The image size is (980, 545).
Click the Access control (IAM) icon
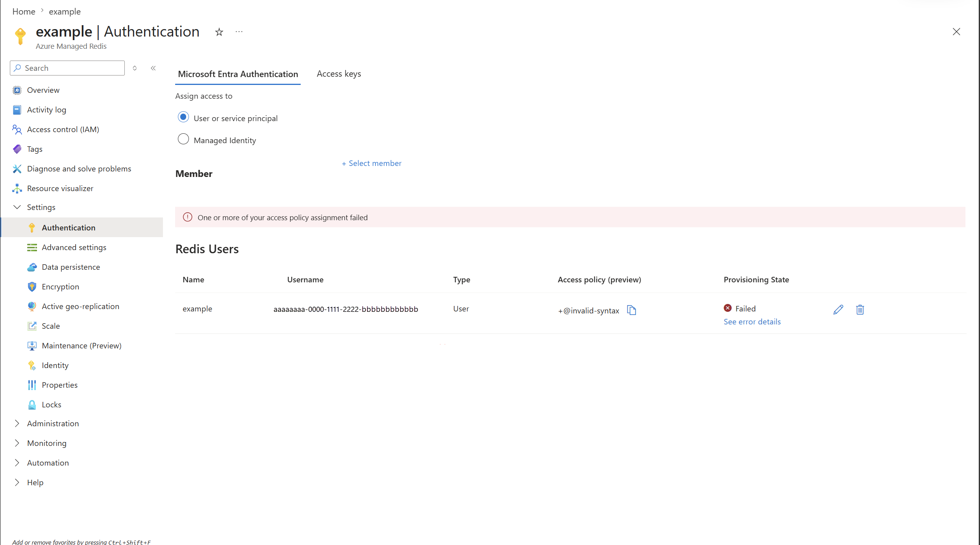coord(17,130)
